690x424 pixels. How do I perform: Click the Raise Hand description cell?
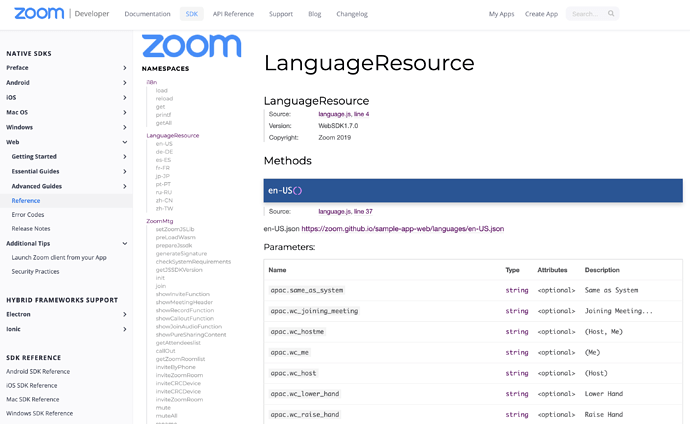click(x=604, y=414)
